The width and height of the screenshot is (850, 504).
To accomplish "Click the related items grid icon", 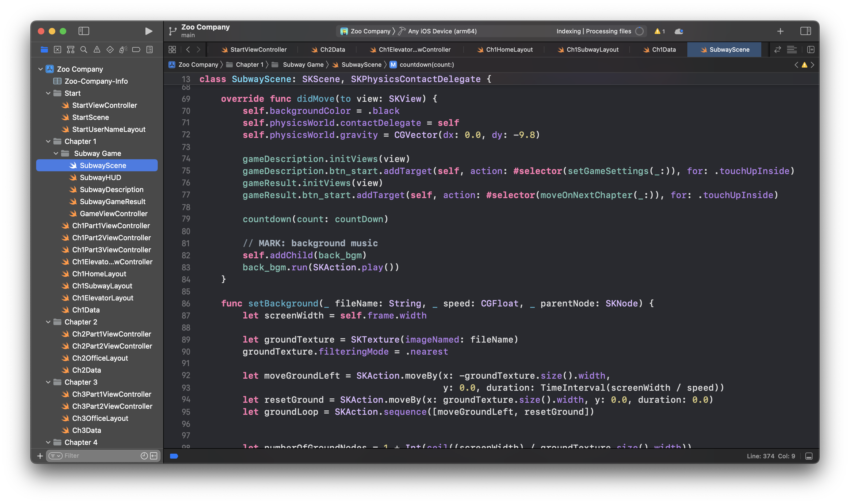I will click(x=172, y=50).
